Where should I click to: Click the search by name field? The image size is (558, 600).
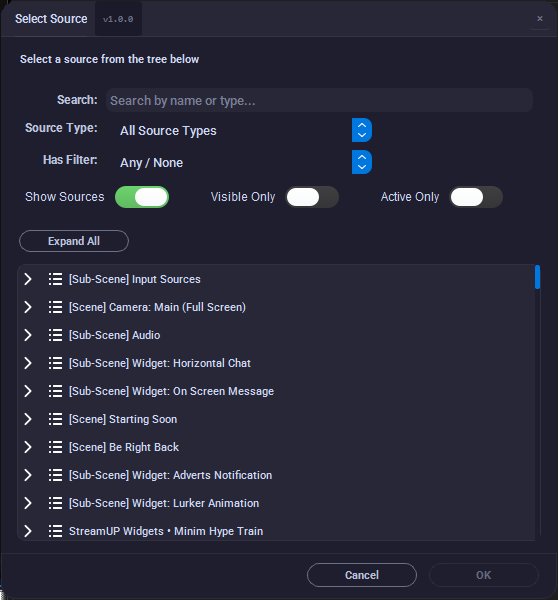point(319,100)
